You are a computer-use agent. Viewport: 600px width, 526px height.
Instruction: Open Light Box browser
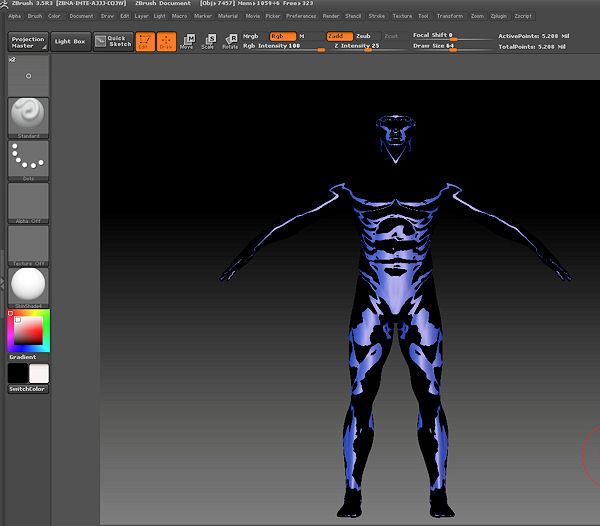(x=70, y=41)
